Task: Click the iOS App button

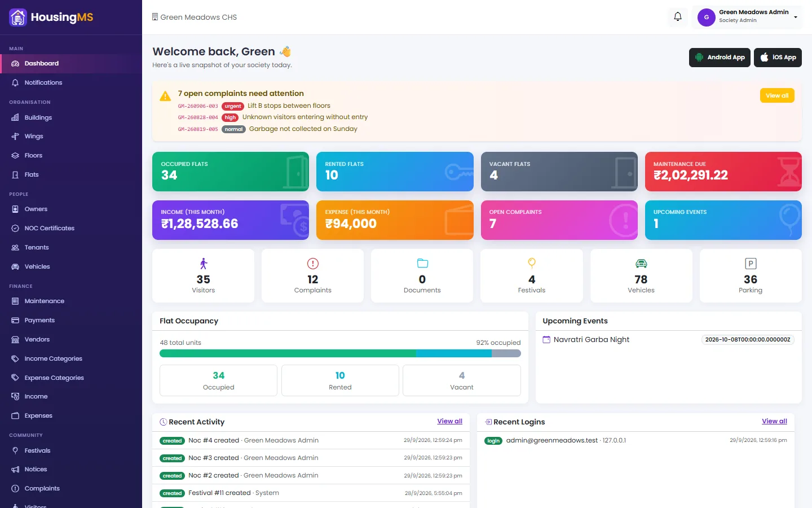Action: (778, 58)
